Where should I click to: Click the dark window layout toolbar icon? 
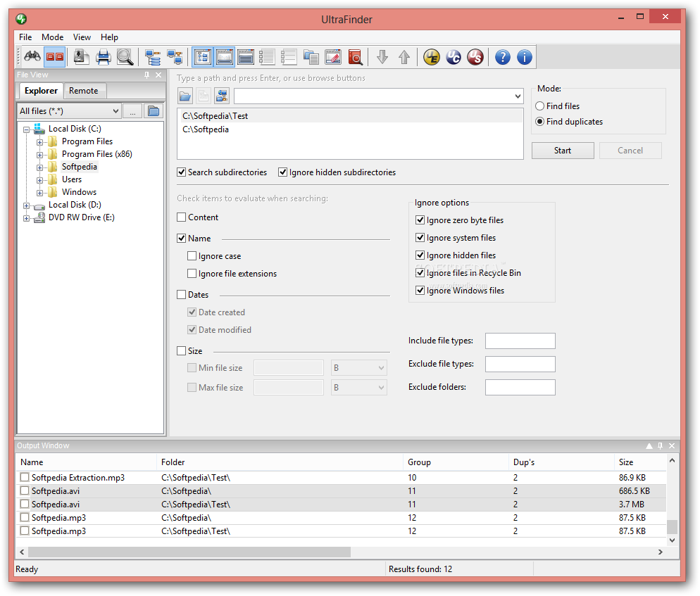(x=246, y=57)
